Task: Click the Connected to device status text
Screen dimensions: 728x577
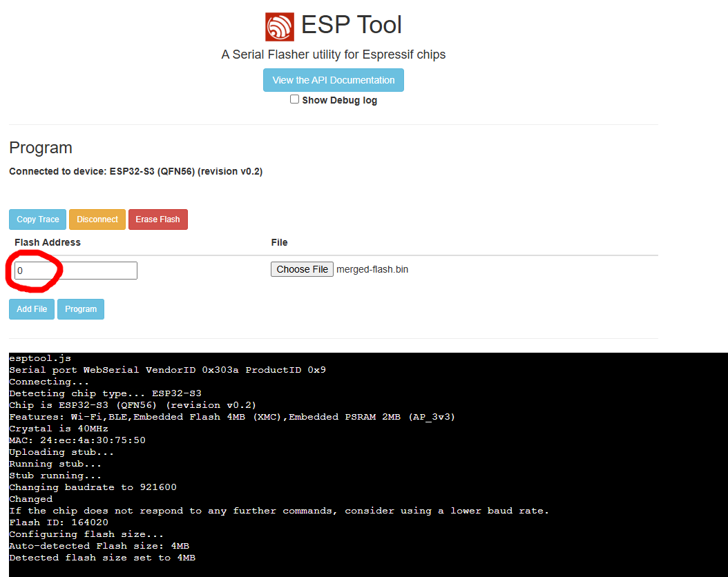Action: pyautogui.click(x=136, y=172)
